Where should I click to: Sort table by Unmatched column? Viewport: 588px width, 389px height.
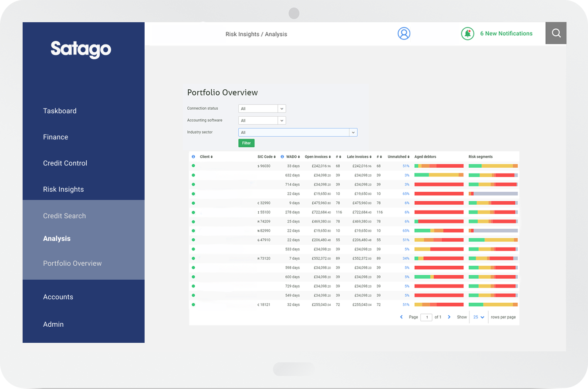[398, 157]
